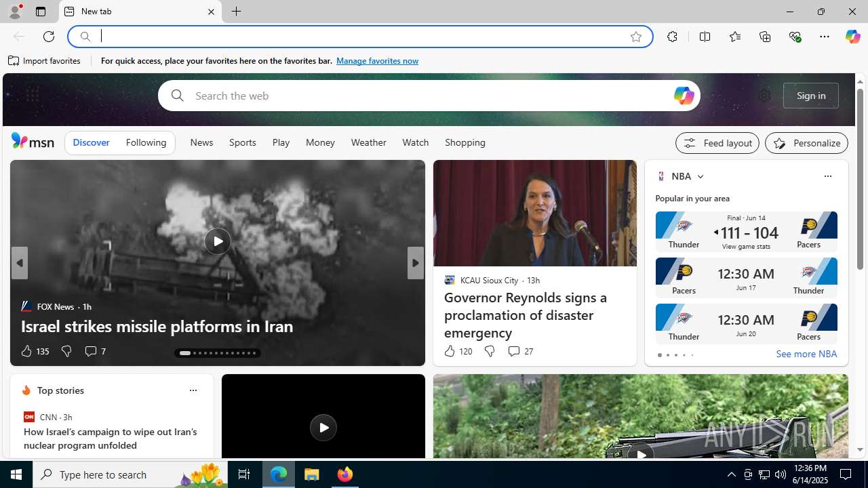Open the News menu item
Screen dimensions: 868x488
(x=201, y=143)
